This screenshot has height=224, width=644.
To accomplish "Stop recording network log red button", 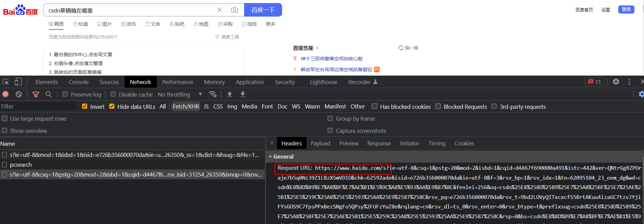I will point(5,94).
